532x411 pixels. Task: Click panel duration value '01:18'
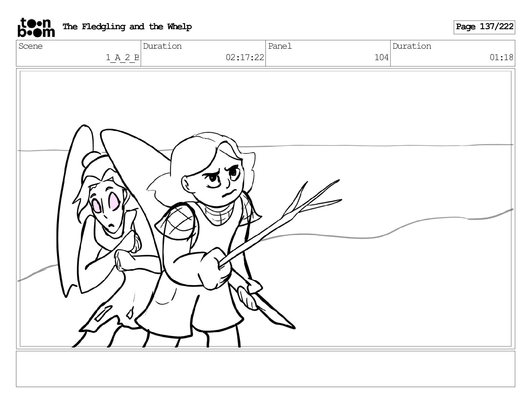[501, 57]
